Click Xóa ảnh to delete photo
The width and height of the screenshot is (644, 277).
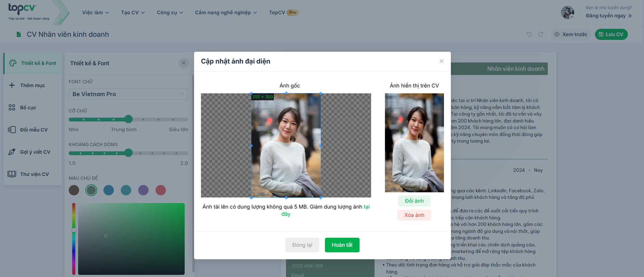[414, 215]
